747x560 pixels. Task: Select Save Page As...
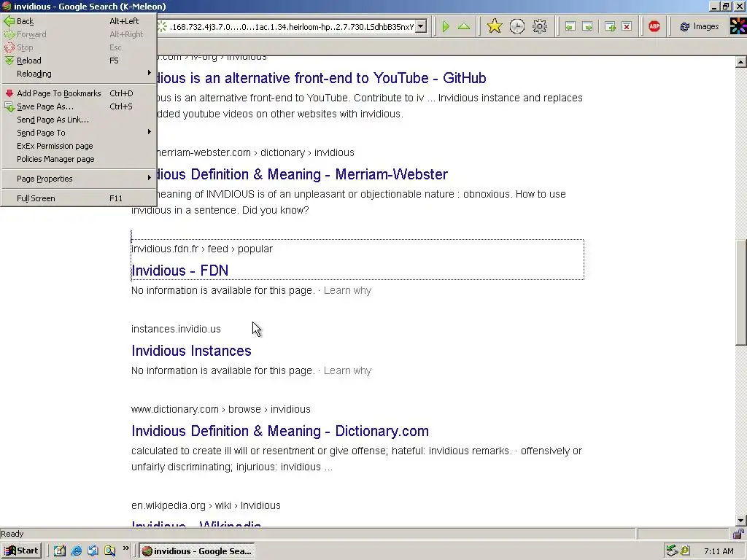point(79,106)
